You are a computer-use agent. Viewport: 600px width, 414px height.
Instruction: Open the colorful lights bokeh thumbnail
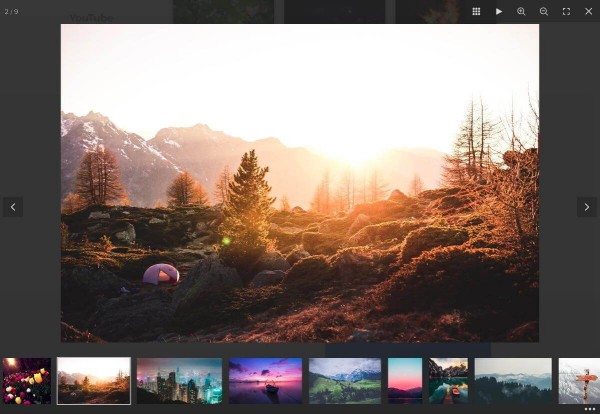click(x=26, y=380)
